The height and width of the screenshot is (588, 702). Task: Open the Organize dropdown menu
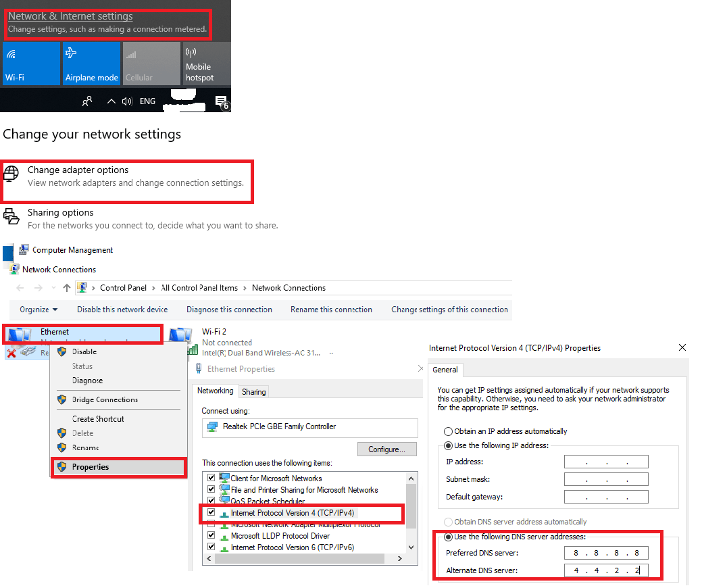point(39,310)
